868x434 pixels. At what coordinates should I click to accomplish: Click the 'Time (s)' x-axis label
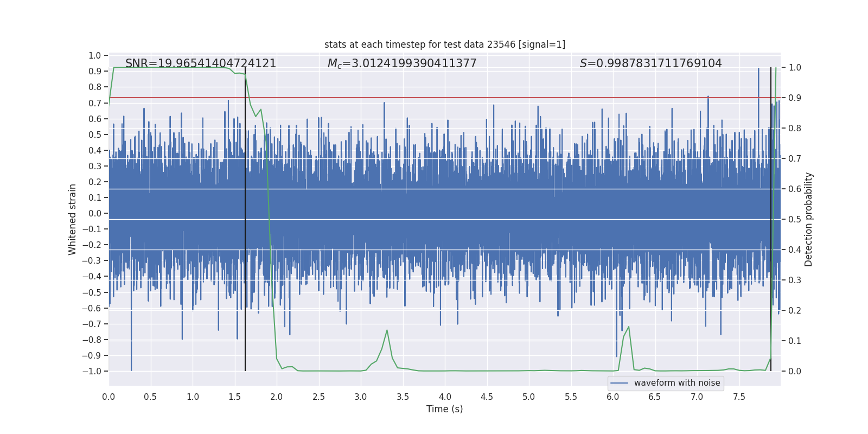click(x=445, y=409)
